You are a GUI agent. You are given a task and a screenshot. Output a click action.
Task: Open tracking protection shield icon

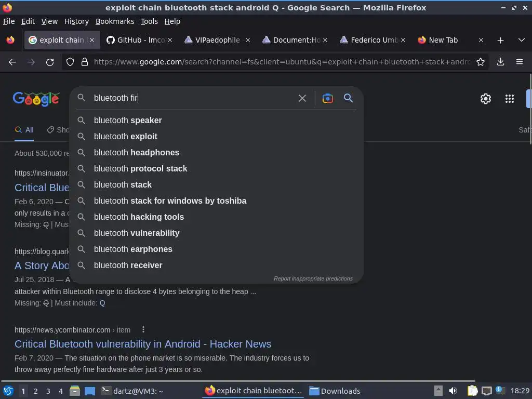70,62
